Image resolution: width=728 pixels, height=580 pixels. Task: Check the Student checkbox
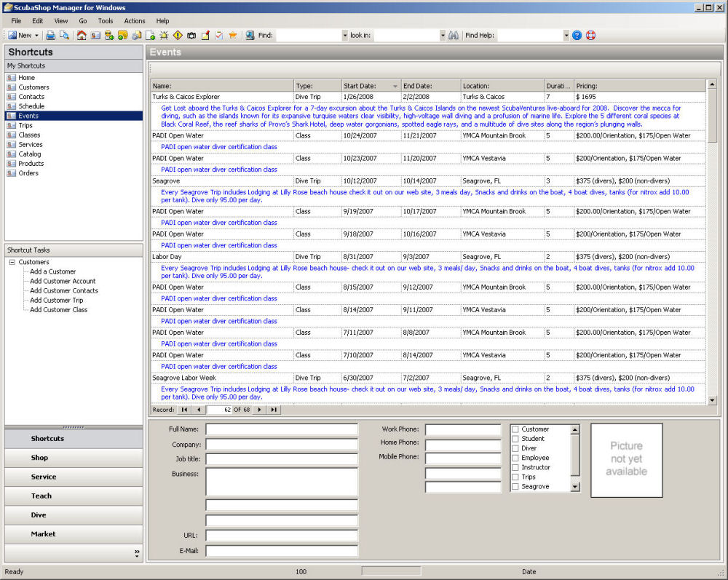point(515,439)
